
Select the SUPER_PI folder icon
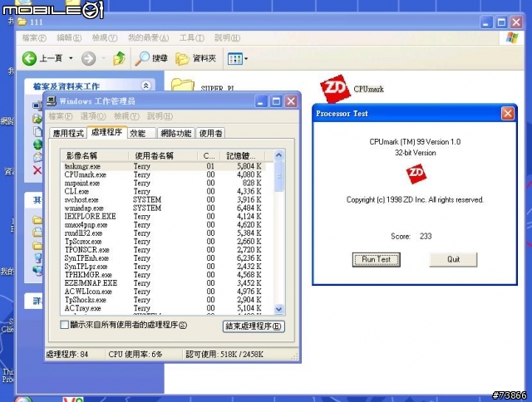[x=183, y=85]
